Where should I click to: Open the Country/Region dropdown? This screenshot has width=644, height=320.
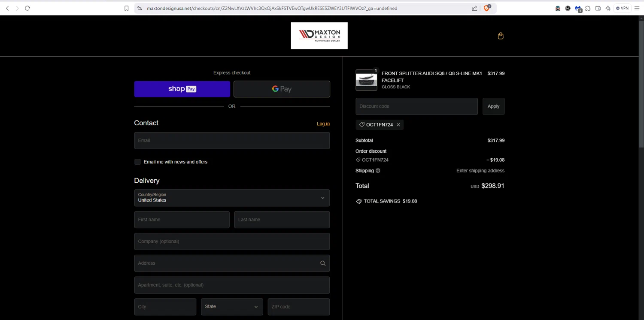[232, 198]
